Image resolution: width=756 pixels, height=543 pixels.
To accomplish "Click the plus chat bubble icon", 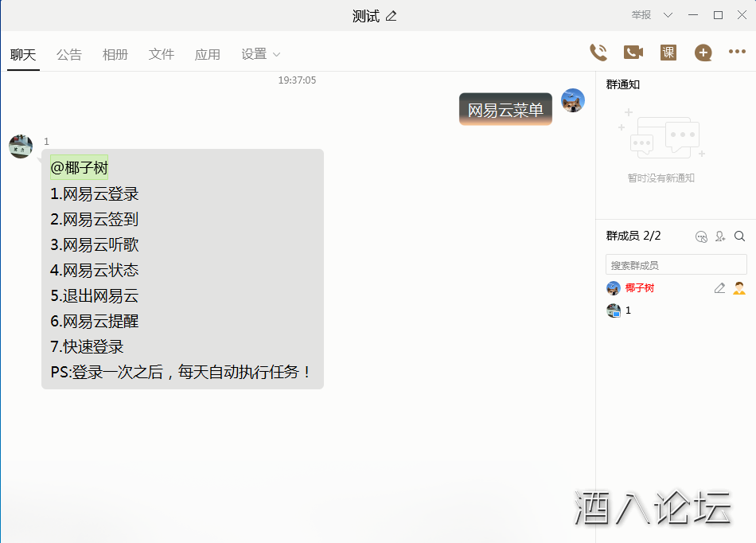I will click(703, 53).
